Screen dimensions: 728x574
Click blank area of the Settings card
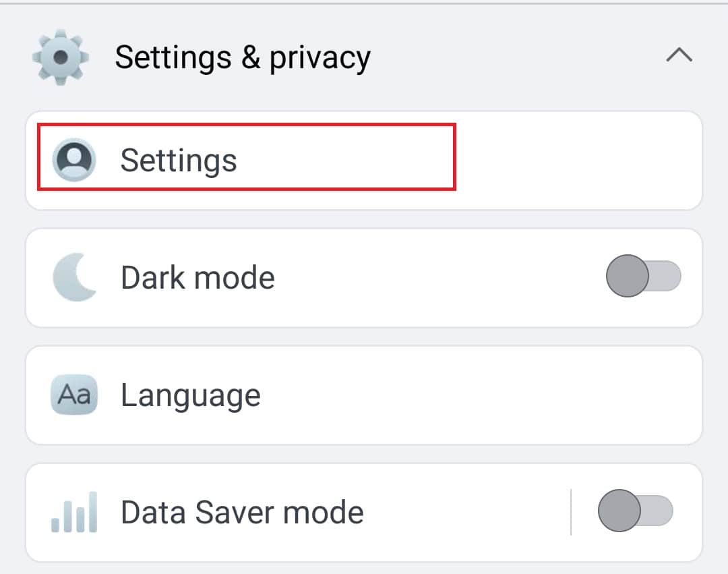(580, 161)
